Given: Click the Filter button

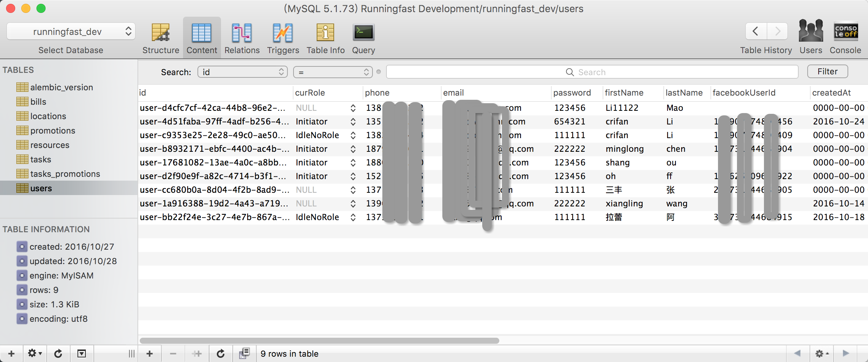Looking at the screenshot, I should click(x=827, y=71).
